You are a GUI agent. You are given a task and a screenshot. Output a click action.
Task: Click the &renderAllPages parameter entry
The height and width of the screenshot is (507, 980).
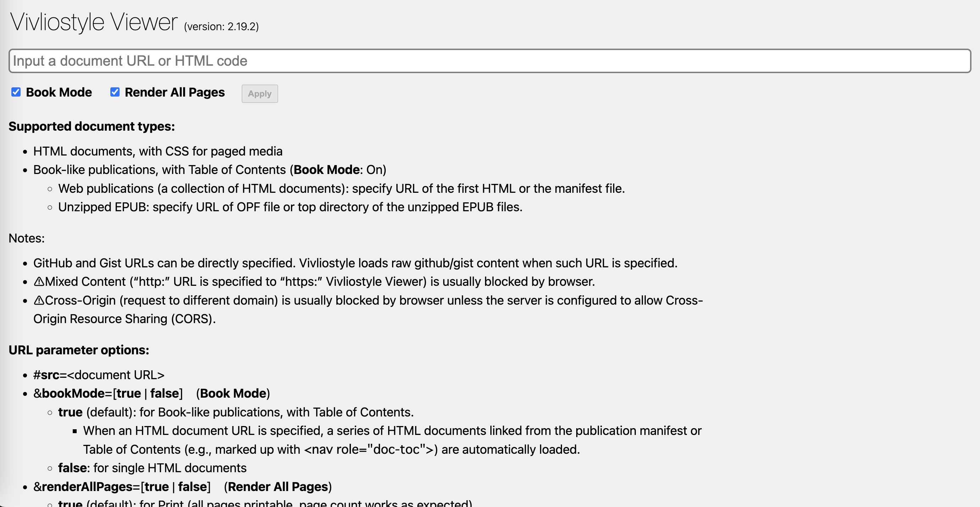pos(122,486)
